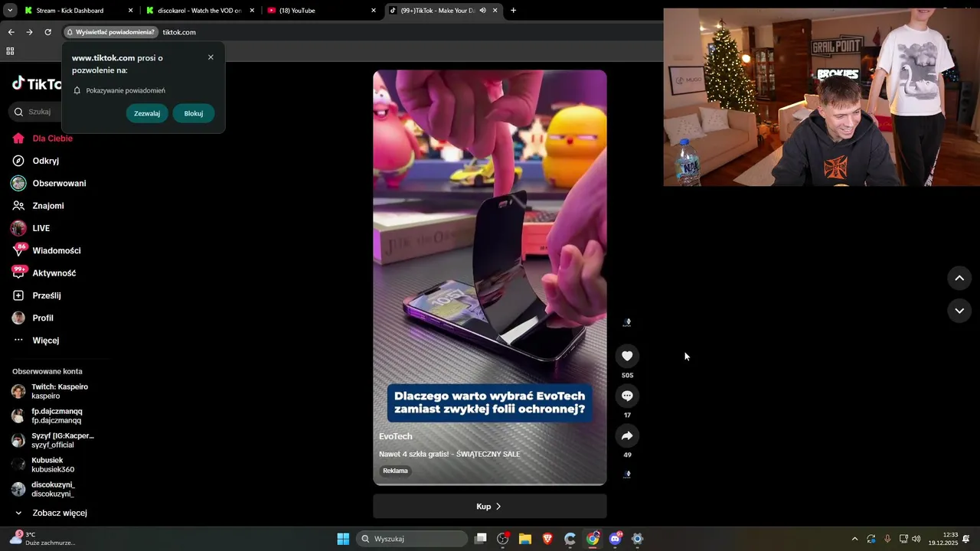
Task: Switch to the YouTube tab
Action: click(x=297, y=11)
